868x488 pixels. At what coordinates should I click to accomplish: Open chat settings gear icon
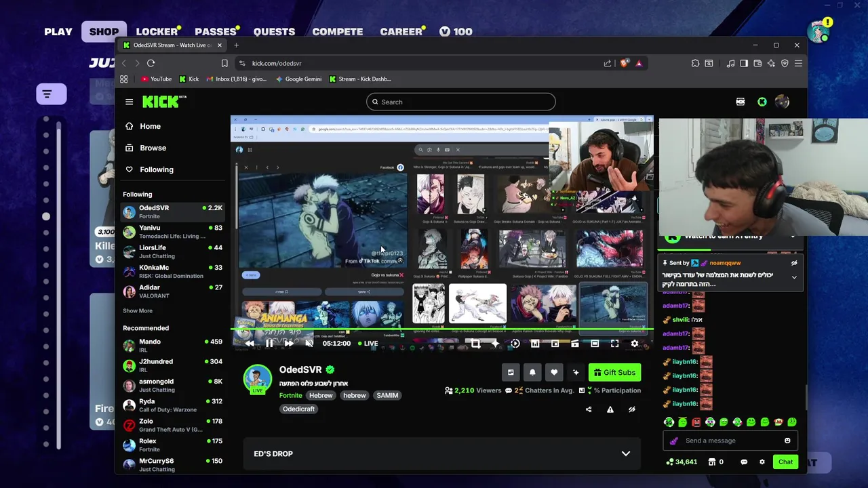click(762, 462)
